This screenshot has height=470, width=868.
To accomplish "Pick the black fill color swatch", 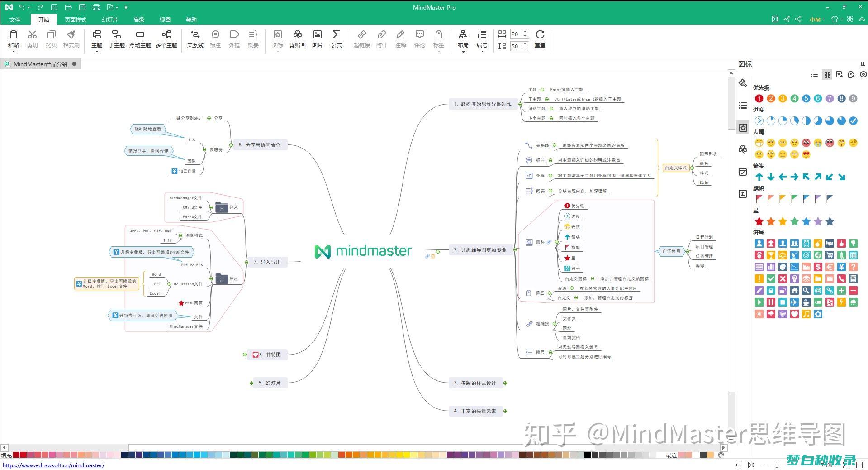I will point(588,455).
